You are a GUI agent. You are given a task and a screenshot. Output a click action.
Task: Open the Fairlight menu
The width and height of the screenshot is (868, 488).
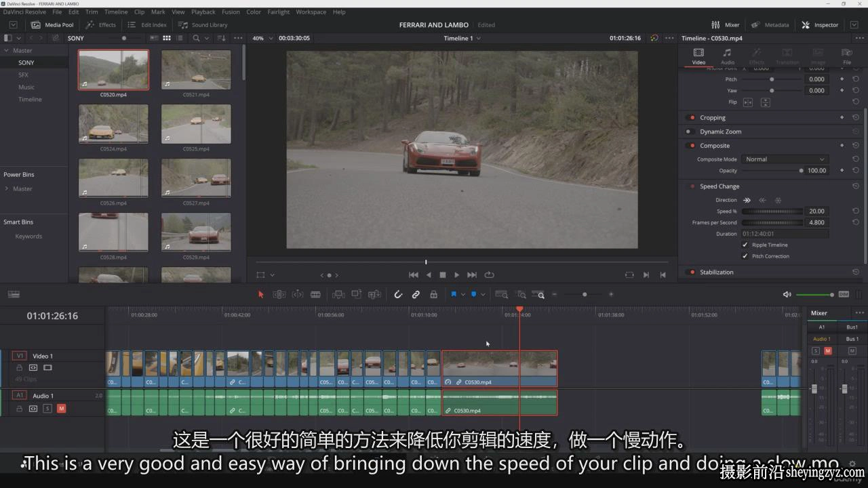(x=278, y=12)
